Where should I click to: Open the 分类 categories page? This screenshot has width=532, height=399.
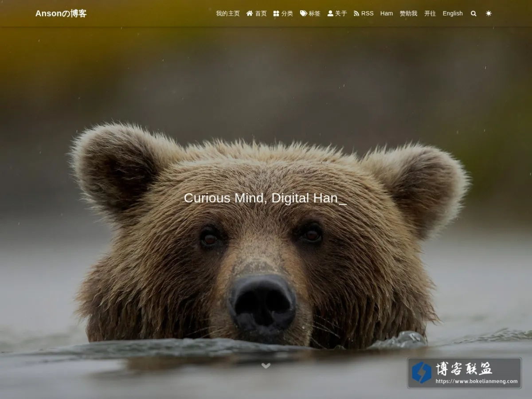point(283,13)
